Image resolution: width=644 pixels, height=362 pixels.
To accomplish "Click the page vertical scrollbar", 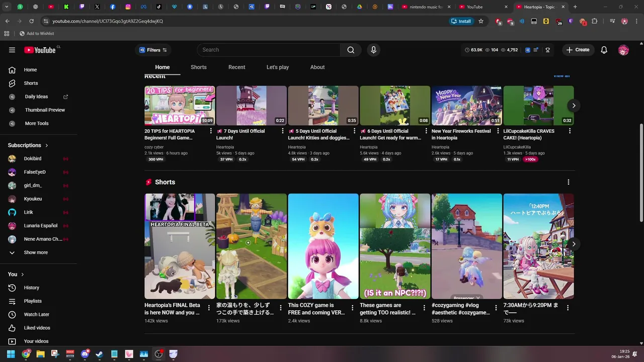I will pos(640,172).
